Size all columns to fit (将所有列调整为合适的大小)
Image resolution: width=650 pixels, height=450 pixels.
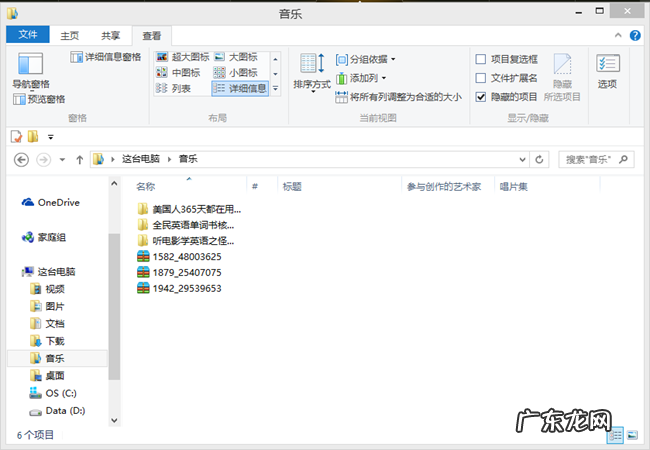(x=398, y=97)
